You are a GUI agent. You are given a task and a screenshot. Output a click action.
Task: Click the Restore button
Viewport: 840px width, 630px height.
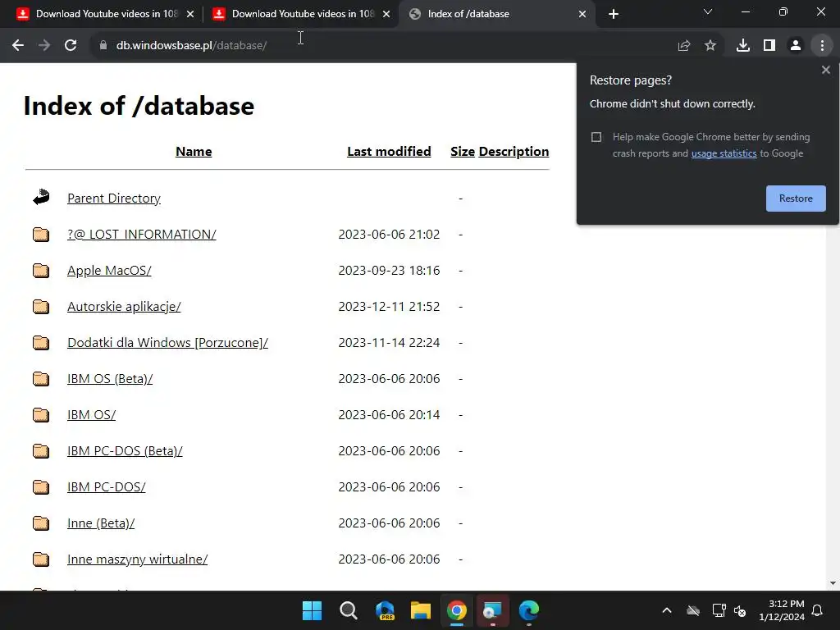coord(796,199)
